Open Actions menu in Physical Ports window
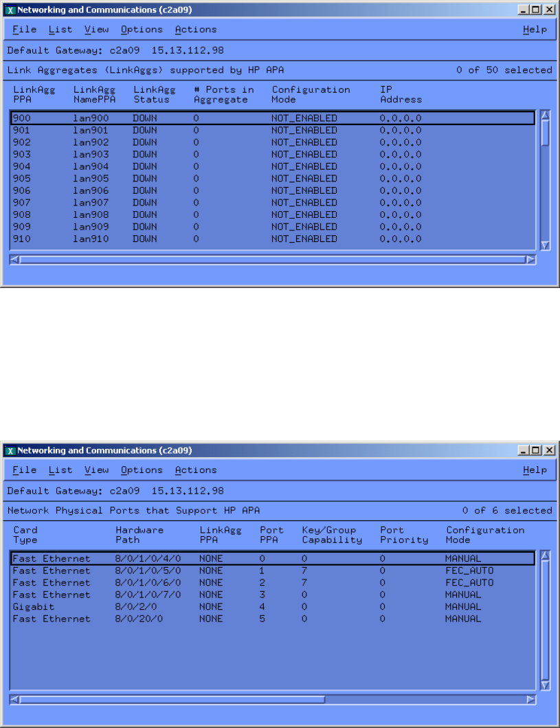 pyautogui.click(x=196, y=470)
